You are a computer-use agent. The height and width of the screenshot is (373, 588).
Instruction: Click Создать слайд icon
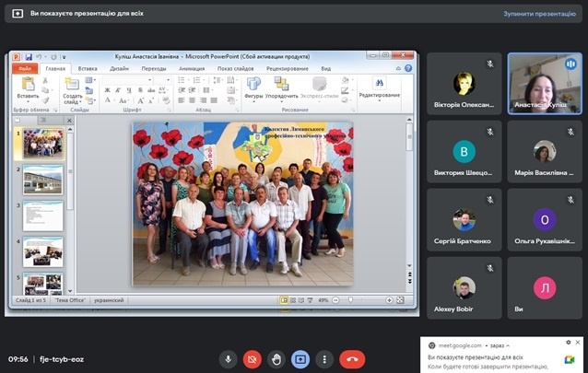(x=73, y=86)
